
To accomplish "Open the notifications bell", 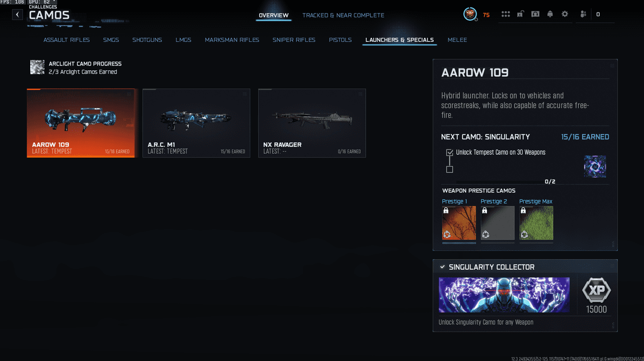I will pyautogui.click(x=550, y=14).
